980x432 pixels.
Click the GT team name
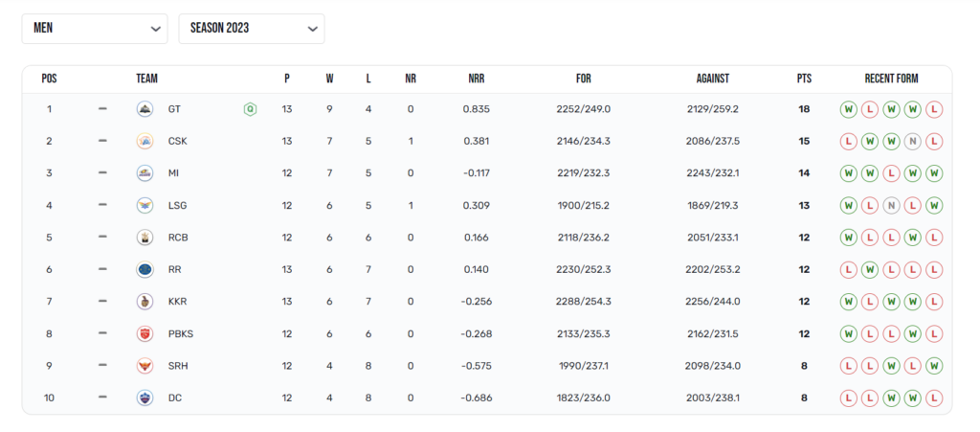[174, 109]
